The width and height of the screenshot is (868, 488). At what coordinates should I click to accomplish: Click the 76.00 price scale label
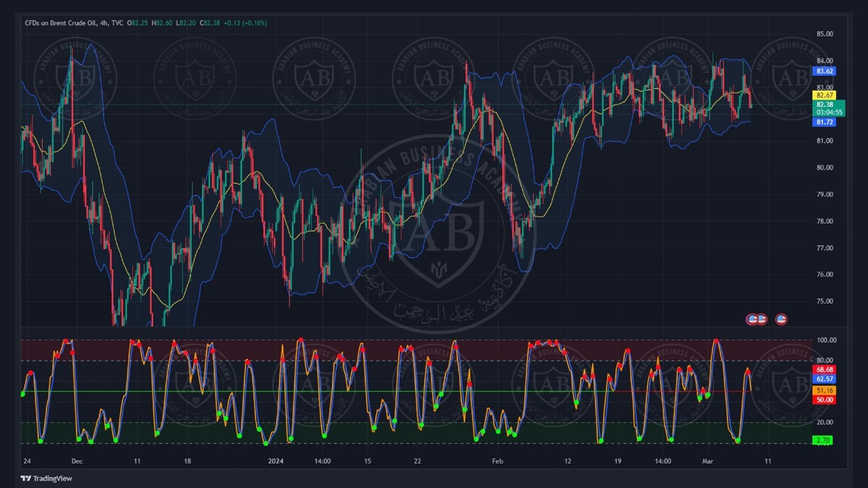pyautogui.click(x=825, y=274)
